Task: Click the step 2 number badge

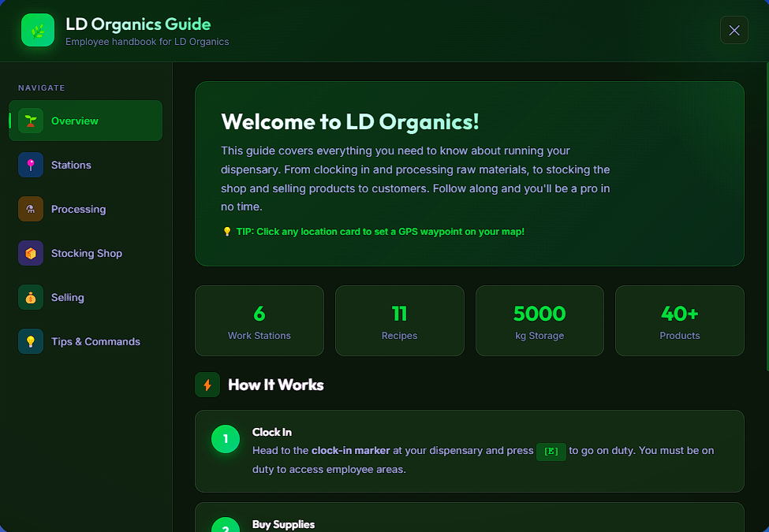Action: (226, 524)
